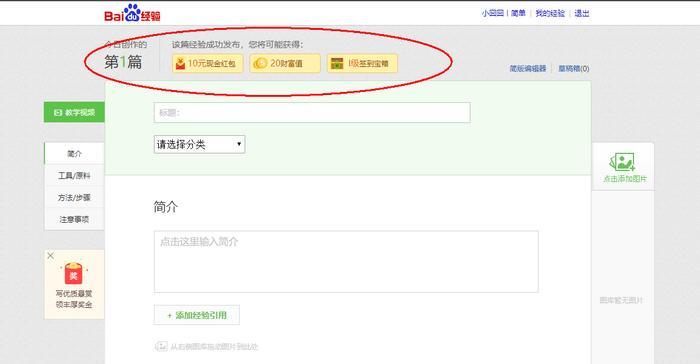Click the 退出 logout link
The width and height of the screenshot is (700, 364).
click(x=582, y=13)
